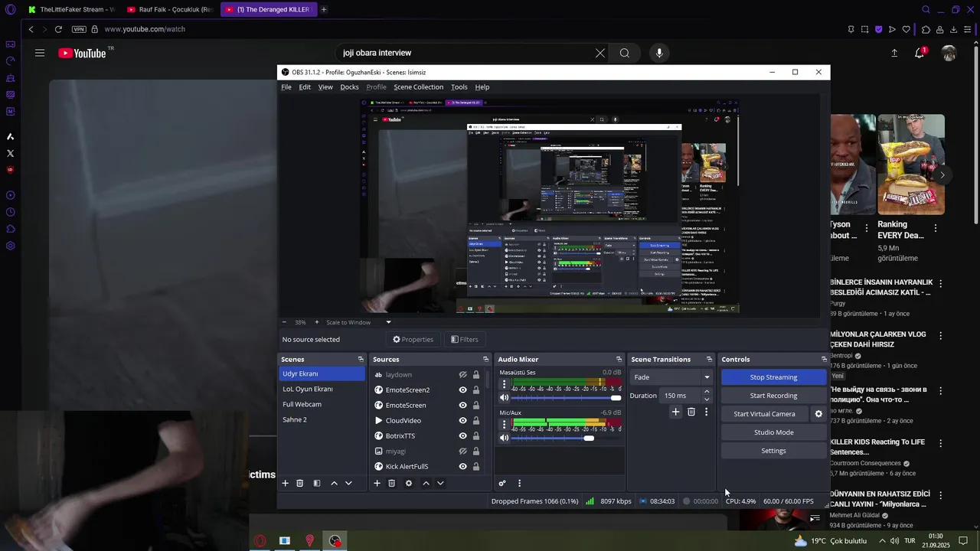The height and width of the screenshot is (551, 980).
Task: Hide the CloudVideo source
Action: click(x=462, y=421)
